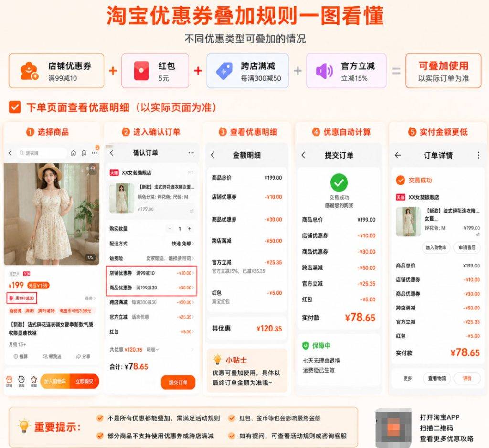
Task: Click the 券 满199减30 coupon tag
Action: [21, 298]
